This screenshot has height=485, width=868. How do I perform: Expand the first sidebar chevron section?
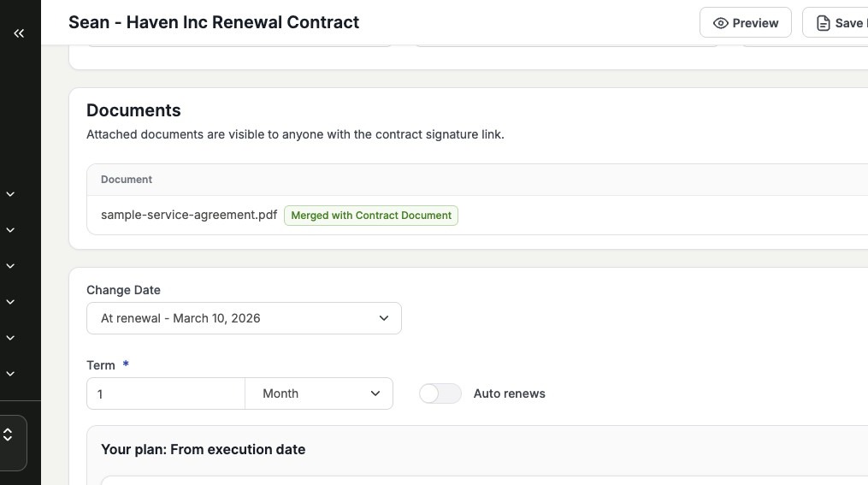click(x=10, y=194)
